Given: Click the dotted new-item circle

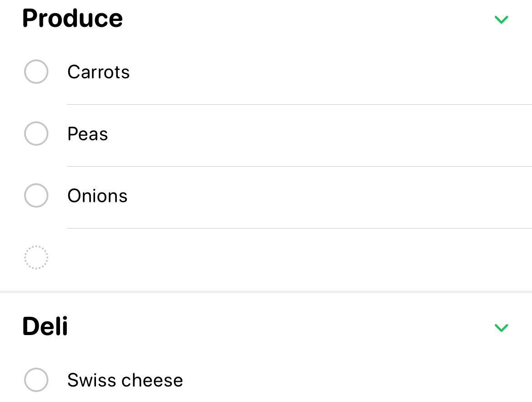Looking at the screenshot, I should 36,257.
